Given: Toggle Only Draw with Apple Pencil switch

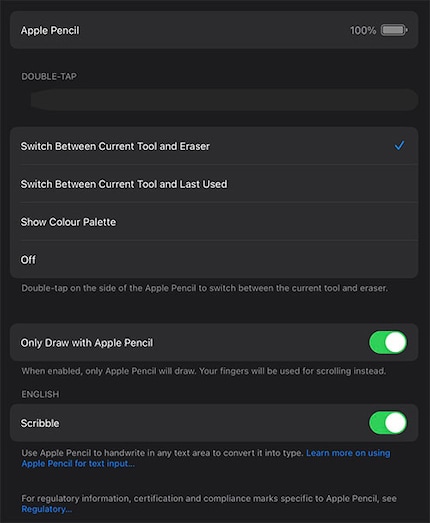Looking at the screenshot, I should click(x=388, y=343).
